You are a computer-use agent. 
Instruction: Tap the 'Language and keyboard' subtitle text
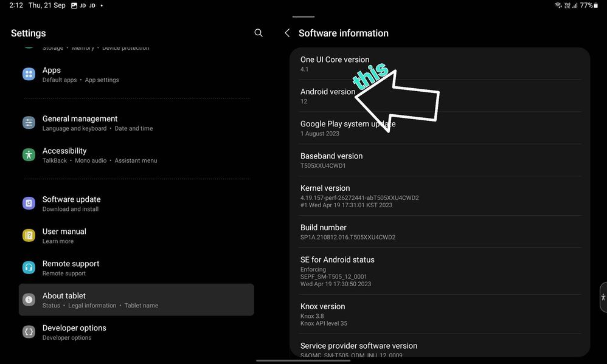74,128
